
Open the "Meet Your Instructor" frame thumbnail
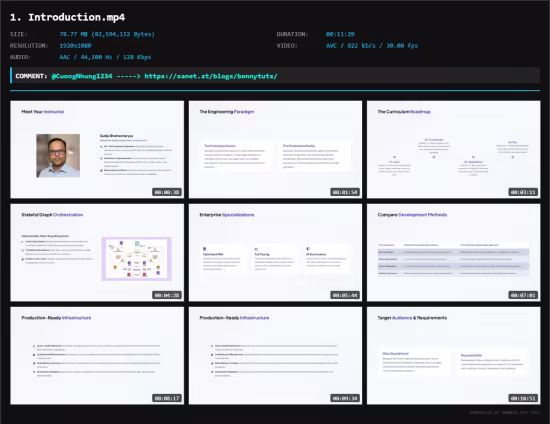click(97, 149)
